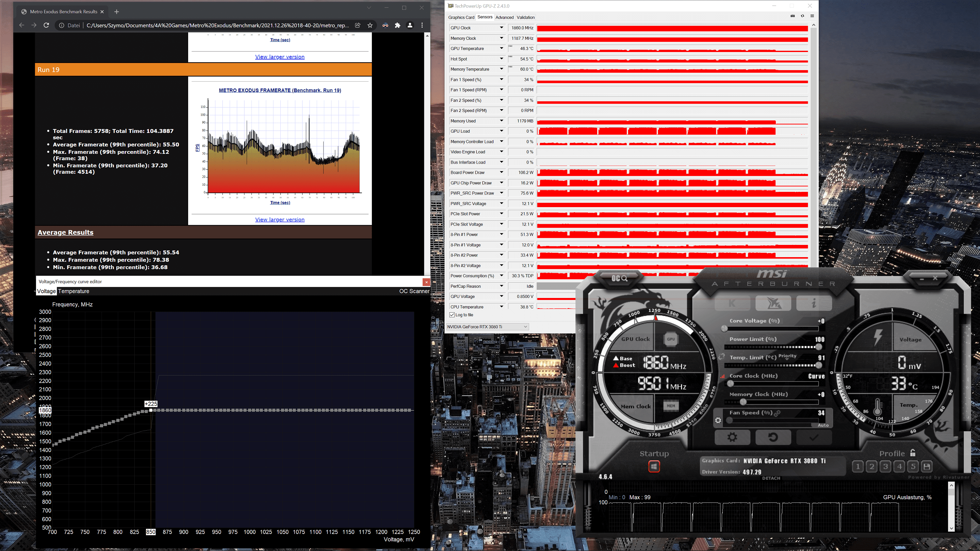Click fan settings gear icon in Afterburner
The width and height of the screenshot is (980, 551).
coord(718,420)
